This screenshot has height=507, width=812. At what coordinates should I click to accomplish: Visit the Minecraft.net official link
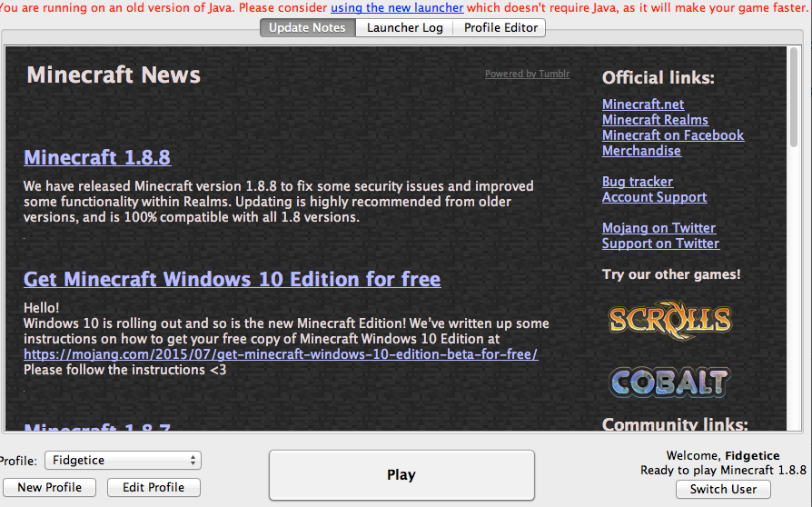643,104
